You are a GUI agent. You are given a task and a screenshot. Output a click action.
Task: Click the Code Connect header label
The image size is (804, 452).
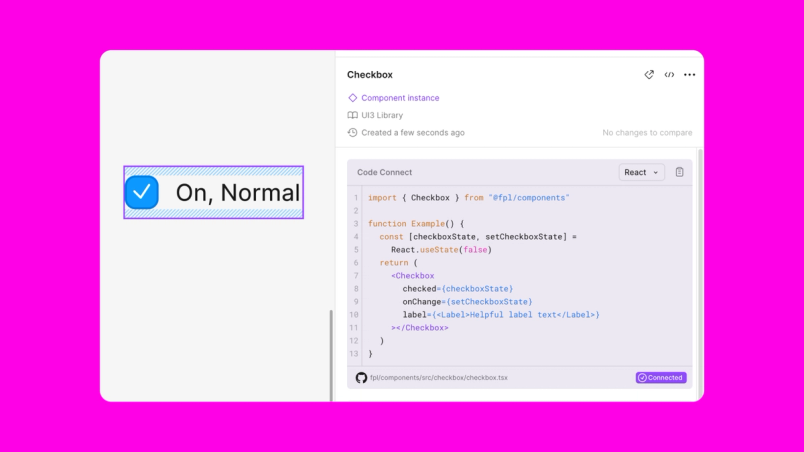(x=385, y=172)
